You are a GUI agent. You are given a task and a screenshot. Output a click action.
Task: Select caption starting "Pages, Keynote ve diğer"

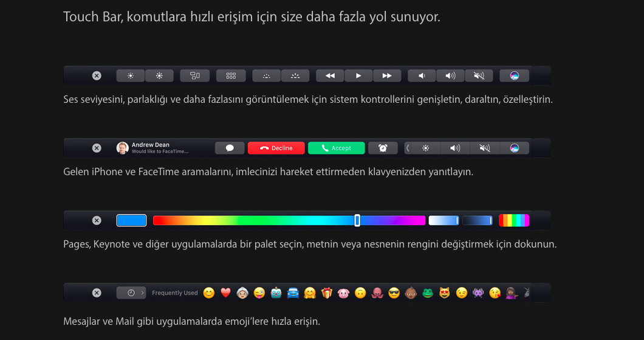tap(310, 245)
